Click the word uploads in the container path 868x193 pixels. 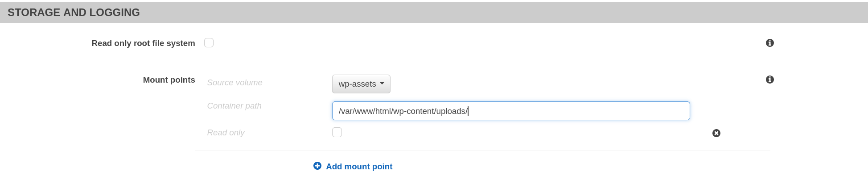[x=451, y=111]
